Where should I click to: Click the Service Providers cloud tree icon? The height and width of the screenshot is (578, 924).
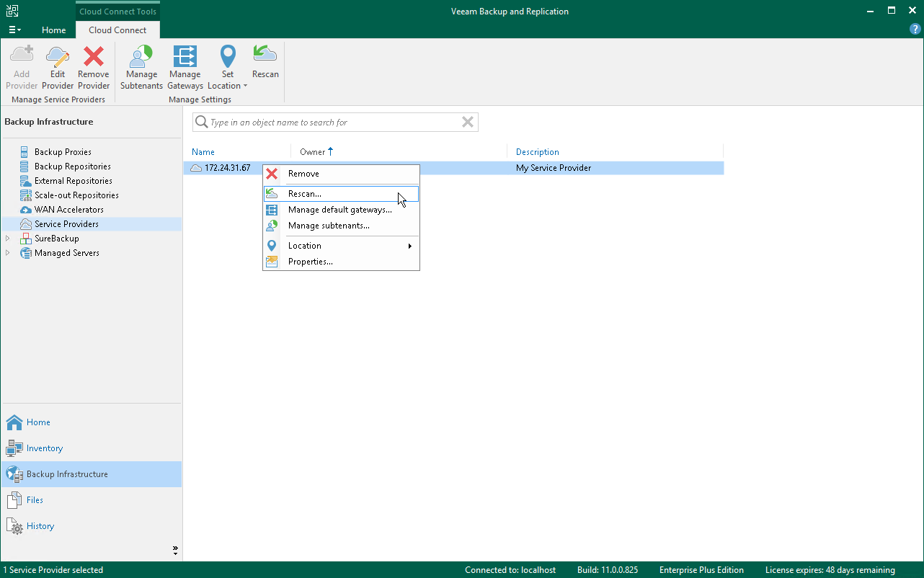click(26, 224)
